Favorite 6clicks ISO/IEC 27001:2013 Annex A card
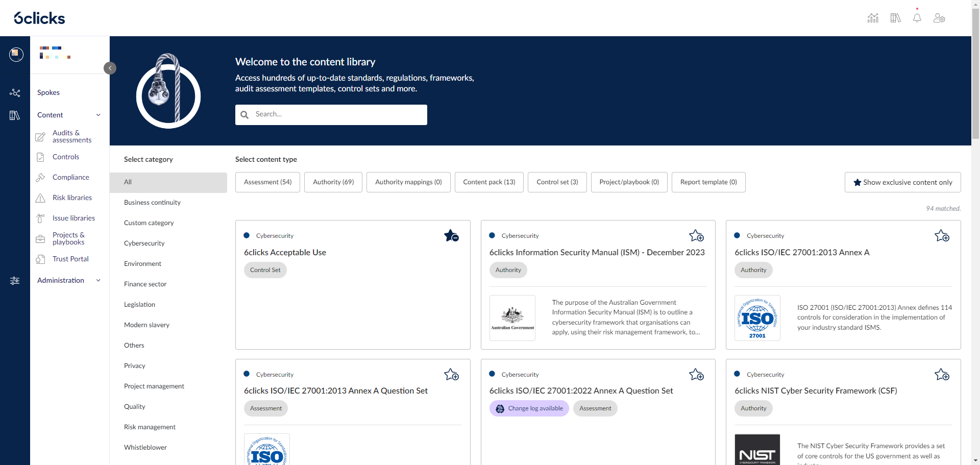 942,236
